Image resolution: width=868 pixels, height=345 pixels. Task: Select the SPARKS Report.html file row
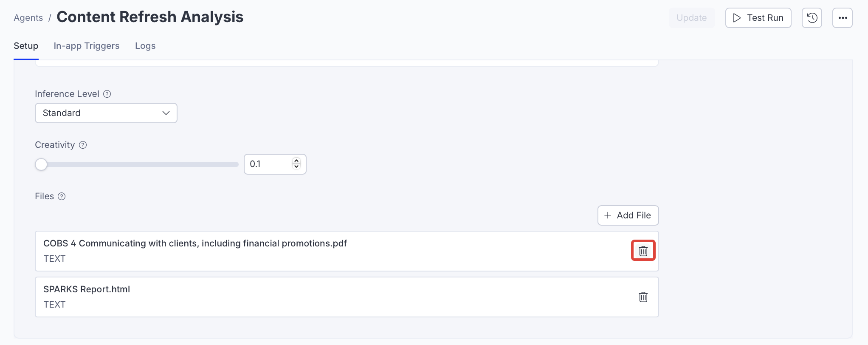[x=297, y=297]
